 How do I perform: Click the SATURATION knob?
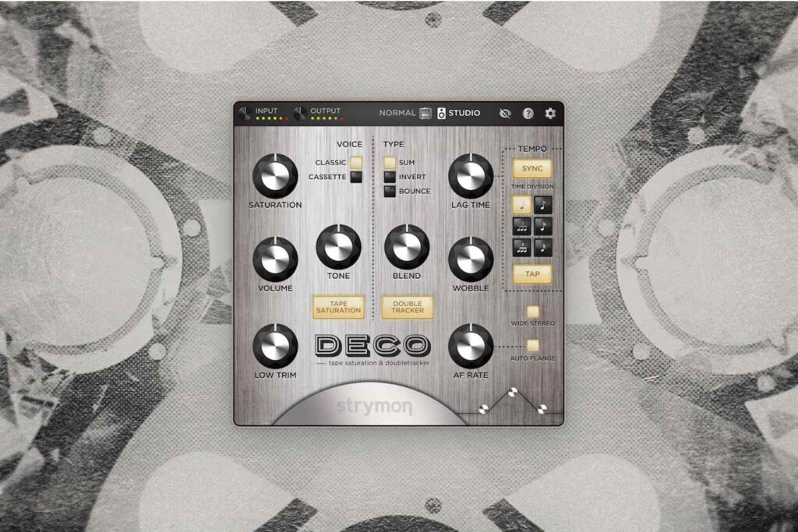click(x=275, y=176)
